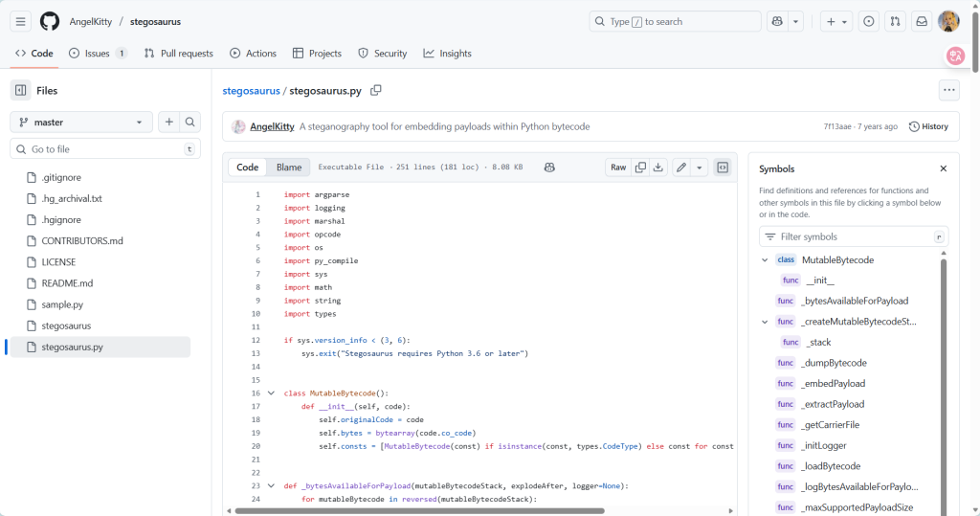Open the Copilot icon in header
Viewport: 980px width, 516px height.
[x=777, y=21]
